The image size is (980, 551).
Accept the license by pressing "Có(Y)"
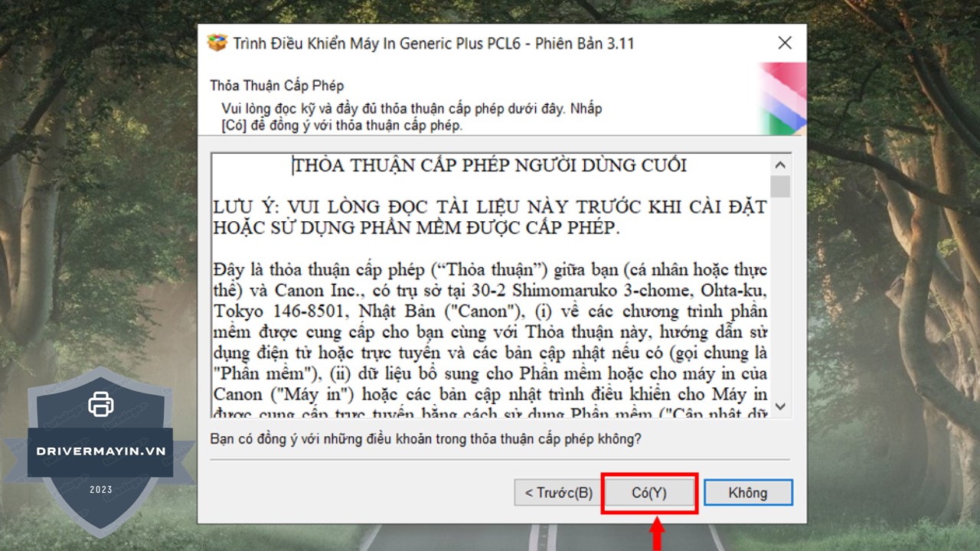pyautogui.click(x=649, y=493)
